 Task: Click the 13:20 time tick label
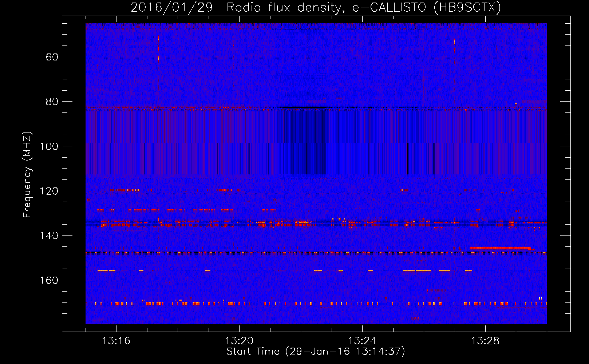tap(239, 341)
